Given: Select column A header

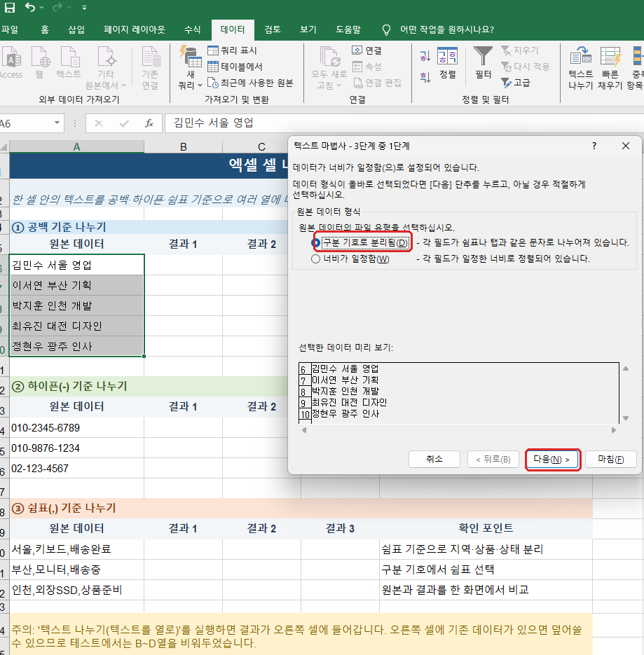Looking at the screenshot, I should point(76,146).
